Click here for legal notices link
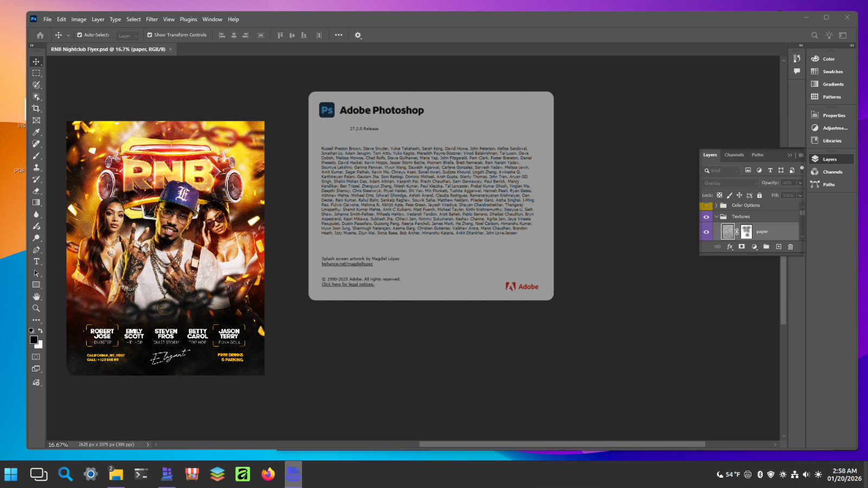 tap(348, 285)
